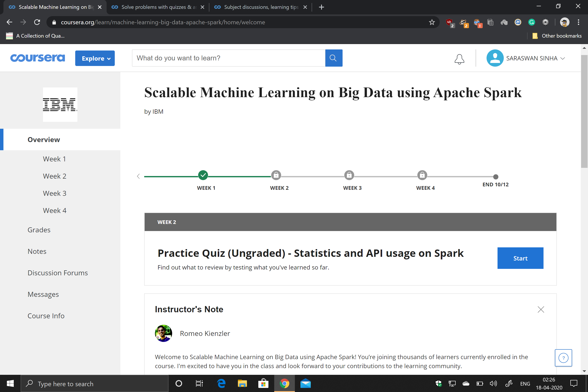
Task: Switch to the Solve problems with quizzes tab
Action: [158, 7]
